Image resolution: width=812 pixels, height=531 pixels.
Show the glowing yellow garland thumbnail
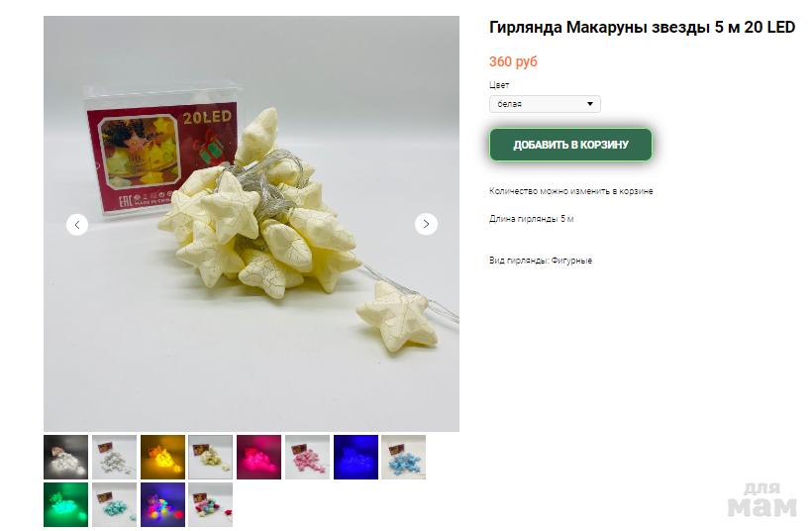click(162, 457)
